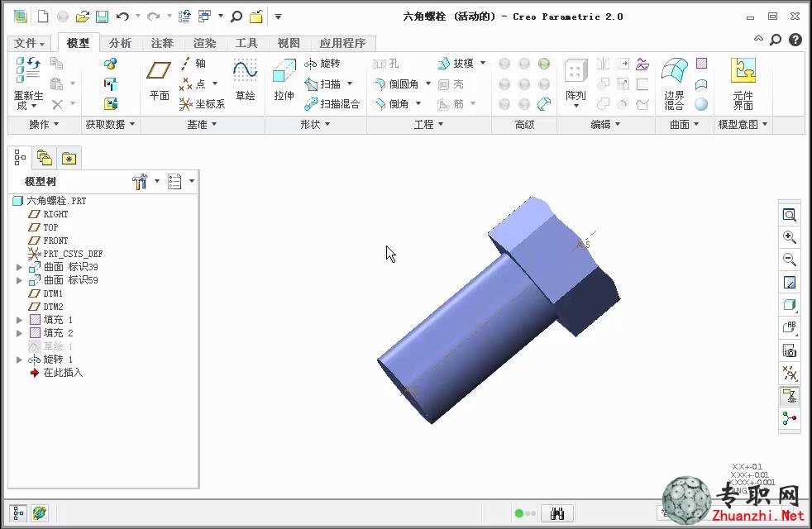This screenshot has width=812, height=529.
Task: Start the 草绘 sketch tool
Action: pyautogui.click(x=245, y=80)
